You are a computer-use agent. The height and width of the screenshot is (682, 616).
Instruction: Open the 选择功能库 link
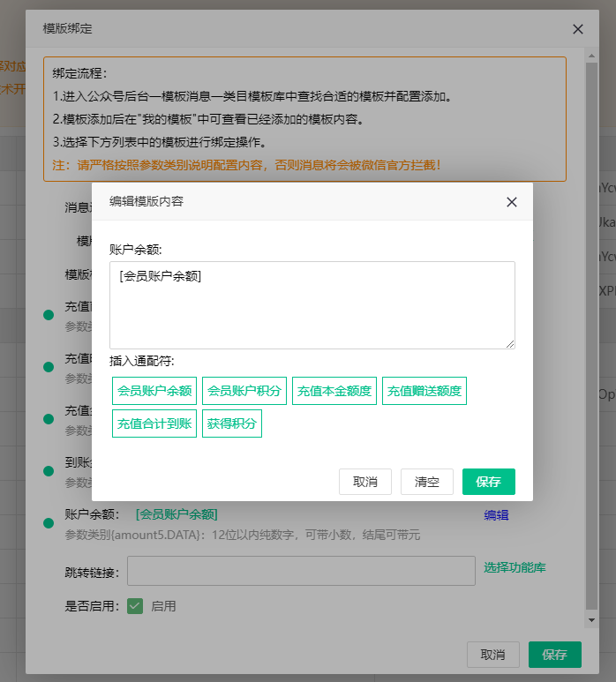[515, 567]
